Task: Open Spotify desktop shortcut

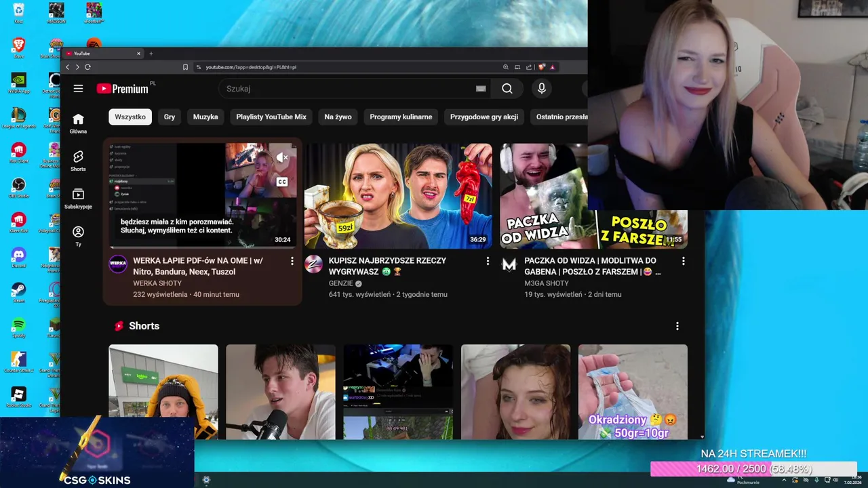Action: [x=18, y=328]
